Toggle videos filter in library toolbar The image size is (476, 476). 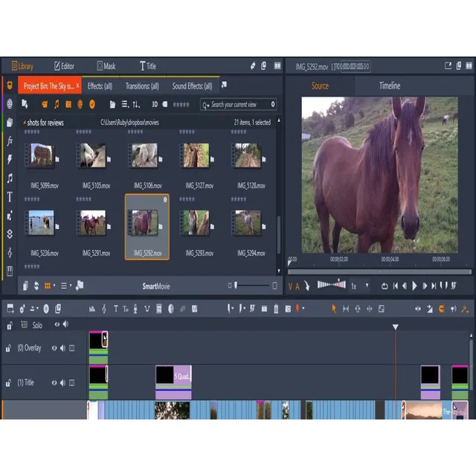pos(45,104)
